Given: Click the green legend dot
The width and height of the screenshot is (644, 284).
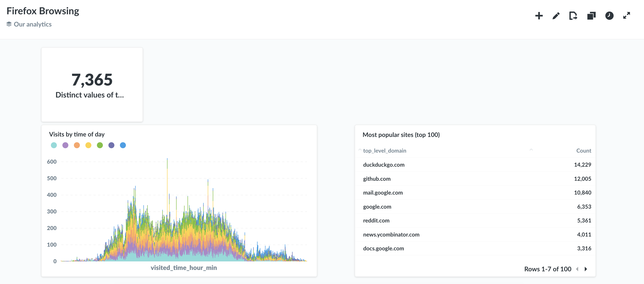Looking at the screenshot, I should coord(100,145).
